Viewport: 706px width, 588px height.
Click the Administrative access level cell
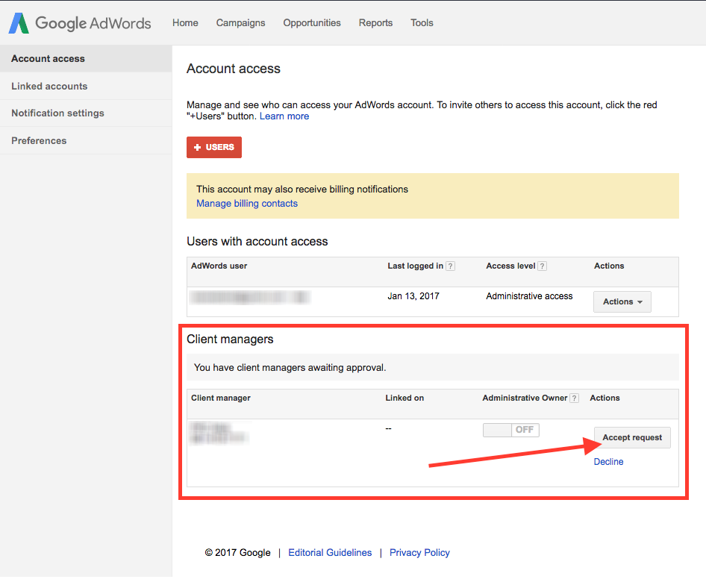(x=529, y=296)
